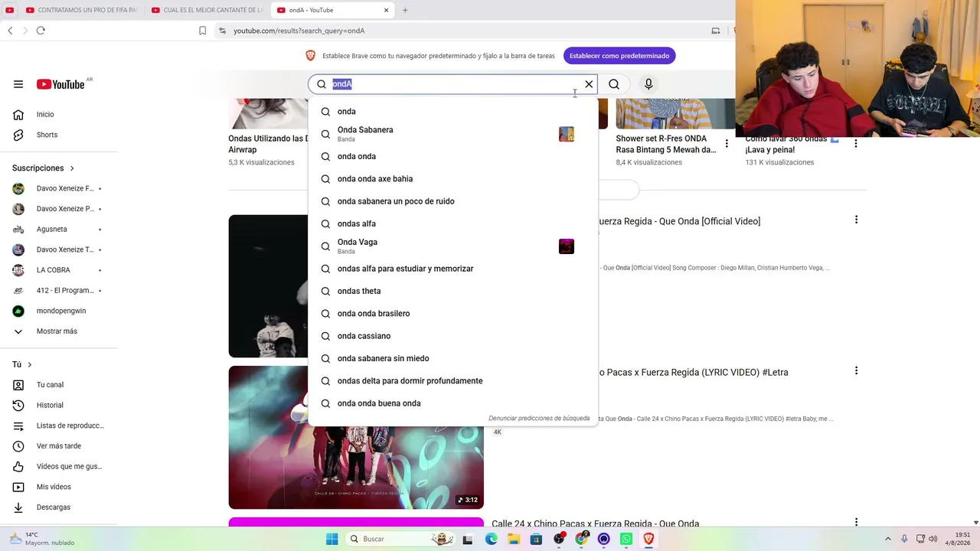Open options for 'Como lavar 360 ondas' video
The width and height of the screenshot is (980, 551).
856,143
